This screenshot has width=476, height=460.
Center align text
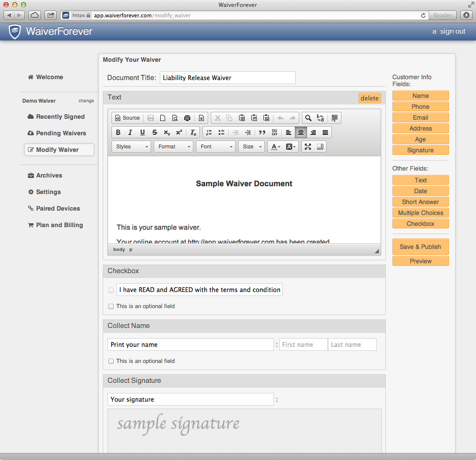(301, 133)
